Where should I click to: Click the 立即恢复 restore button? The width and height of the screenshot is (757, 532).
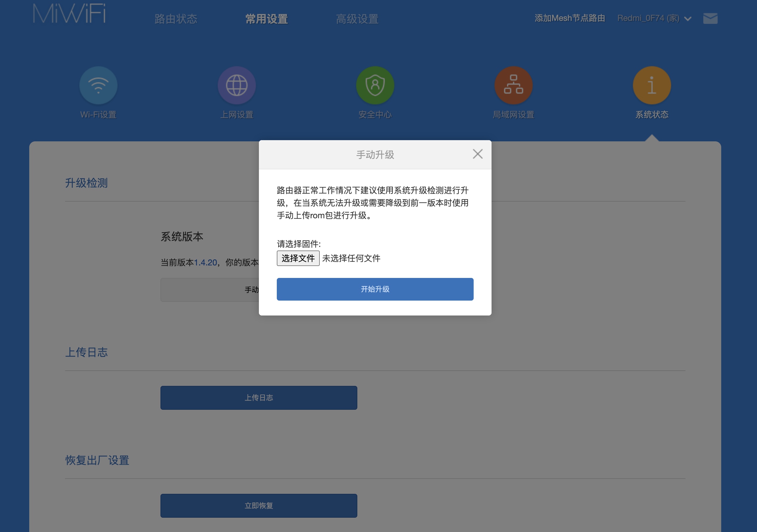click(259, 505)
